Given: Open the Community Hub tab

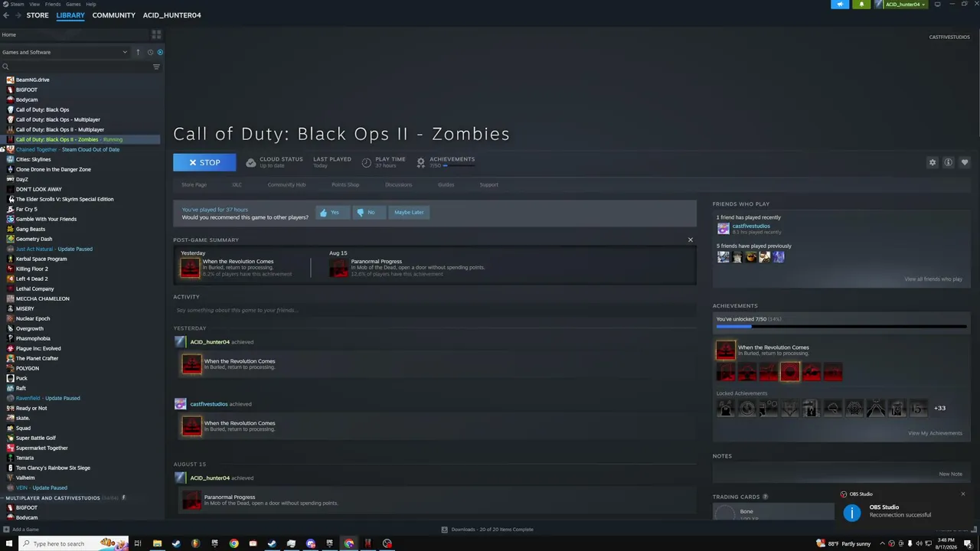Looking at the screenshot, I should pyautogui.click(x=286, y=184).
